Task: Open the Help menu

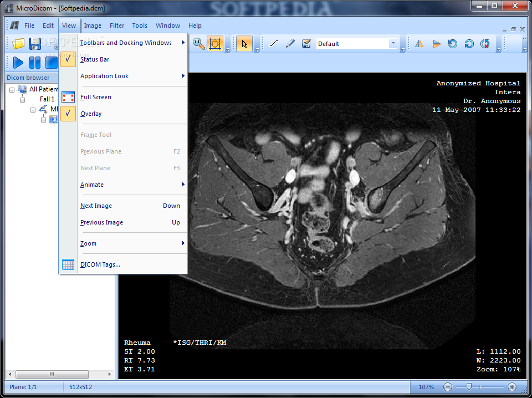Action: click(x=195, y=25)
